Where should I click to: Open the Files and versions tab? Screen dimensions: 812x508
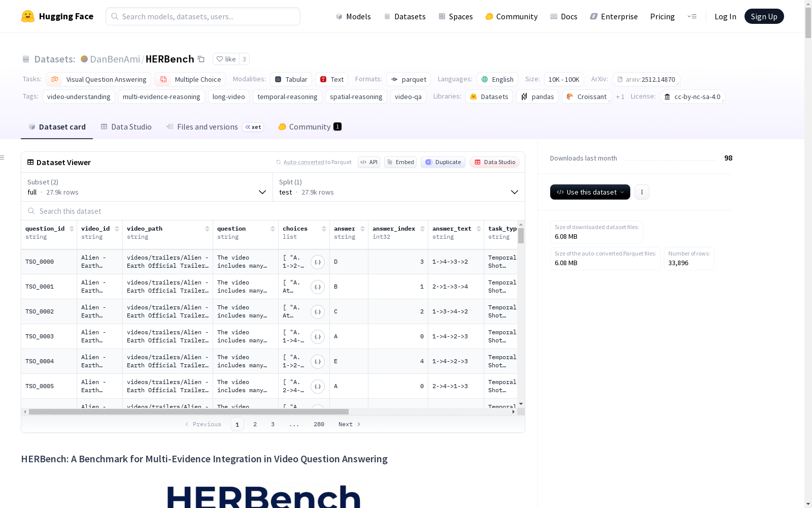coord(215,127)
